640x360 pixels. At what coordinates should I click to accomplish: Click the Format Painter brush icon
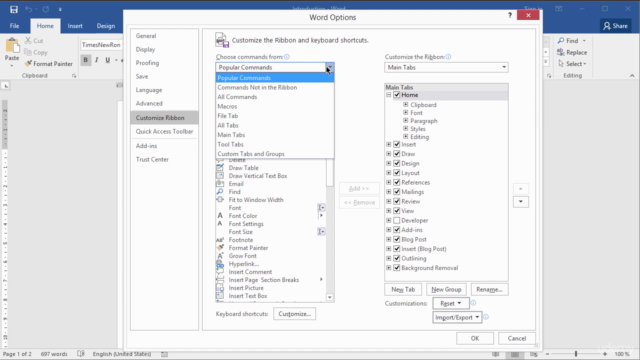point(28,64)
